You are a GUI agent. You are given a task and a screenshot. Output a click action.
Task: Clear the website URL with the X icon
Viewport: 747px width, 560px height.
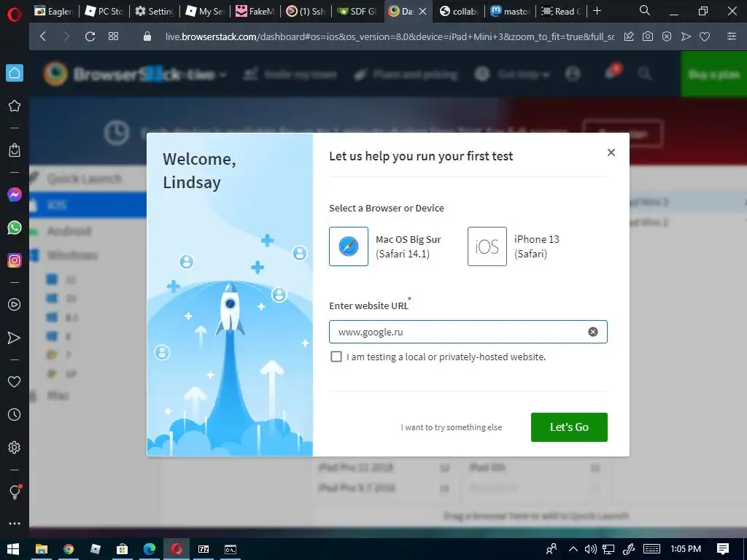click(x=592, y=332)
